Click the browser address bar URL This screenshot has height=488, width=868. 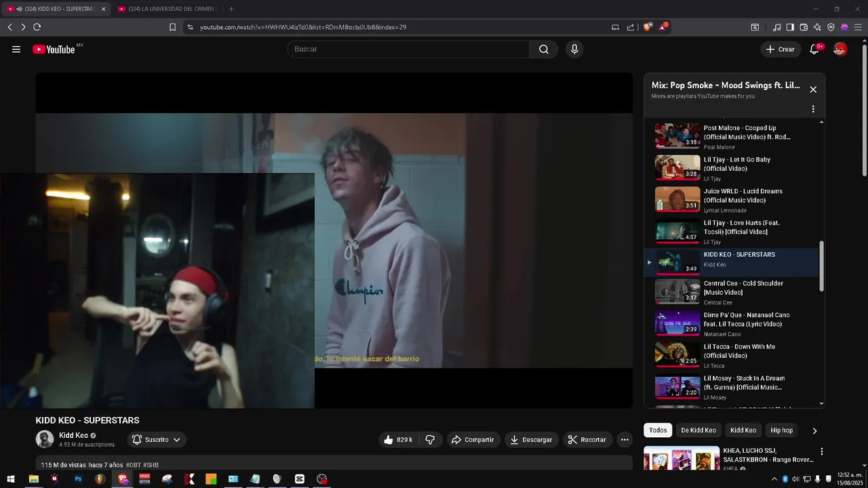point(303,27)
